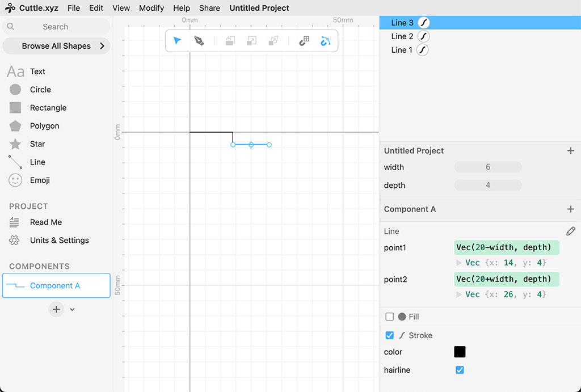The height and width of the screenshot is (392, 581).
Task: Click the Search input field
Action: (x=56, y=27)
